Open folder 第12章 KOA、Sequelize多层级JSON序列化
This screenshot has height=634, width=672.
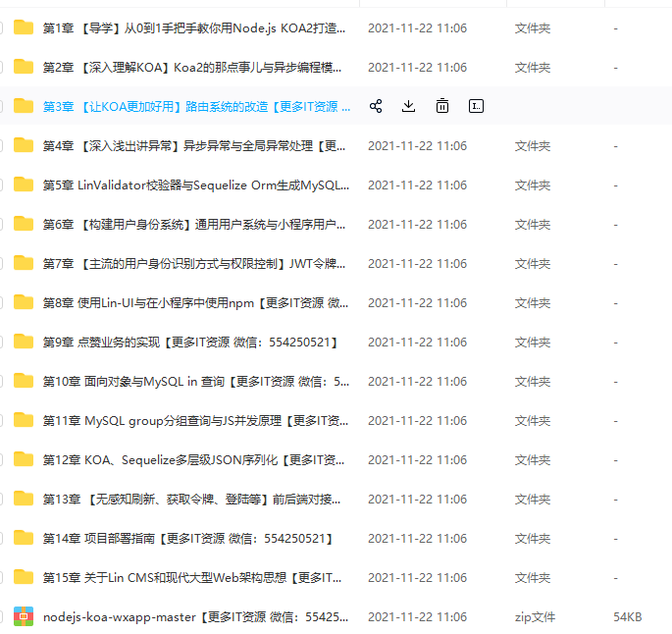coord(193,460)
